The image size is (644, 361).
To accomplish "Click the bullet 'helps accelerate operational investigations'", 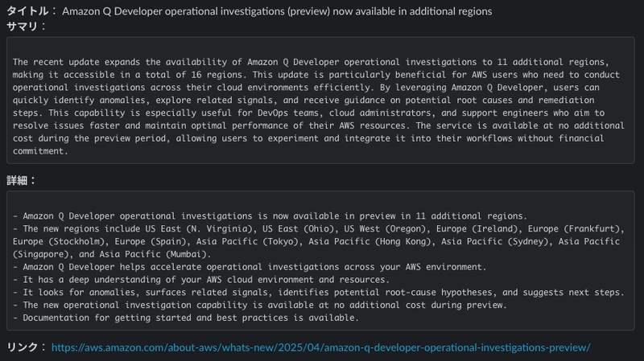I will coord(250,267).
